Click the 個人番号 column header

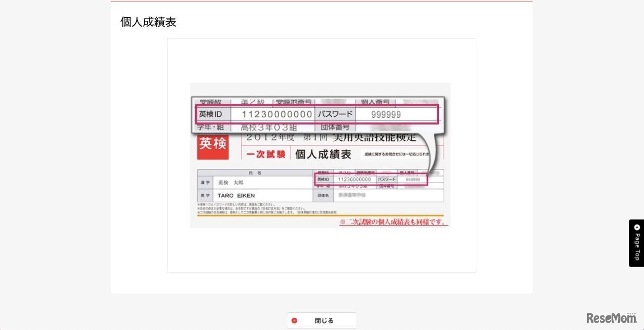pos(376,102)
